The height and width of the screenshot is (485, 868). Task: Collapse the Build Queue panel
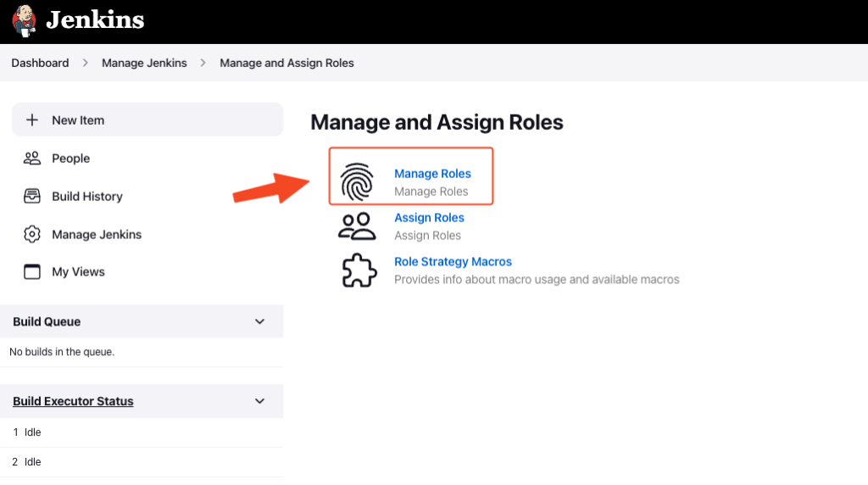click(259, 321)
